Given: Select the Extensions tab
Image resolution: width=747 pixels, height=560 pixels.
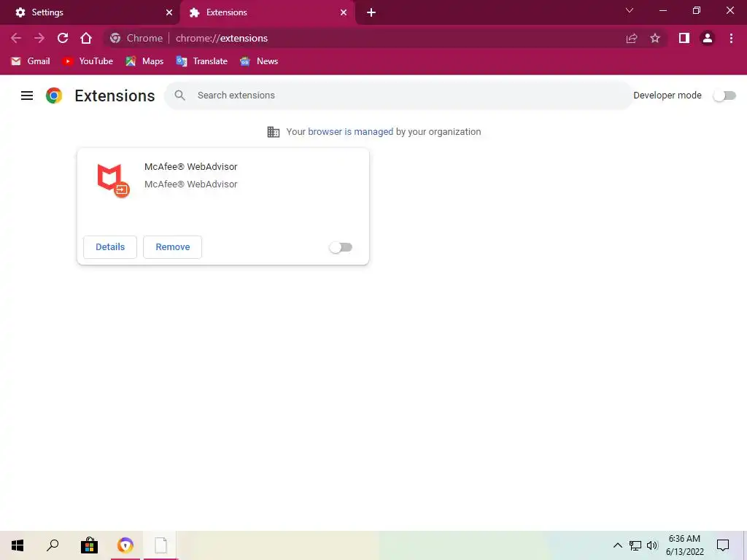Looking at the screenshot, I should pos(267,12).
